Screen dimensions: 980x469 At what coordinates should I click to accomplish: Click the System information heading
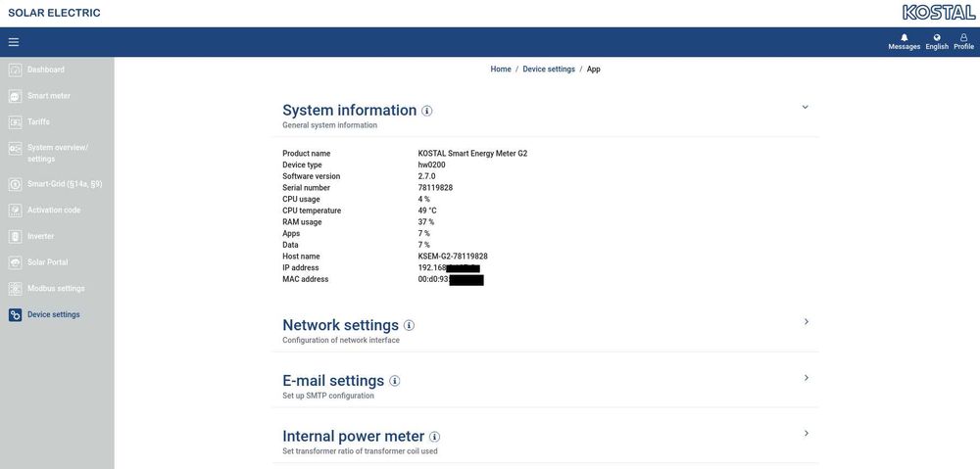tap(350, 111)
